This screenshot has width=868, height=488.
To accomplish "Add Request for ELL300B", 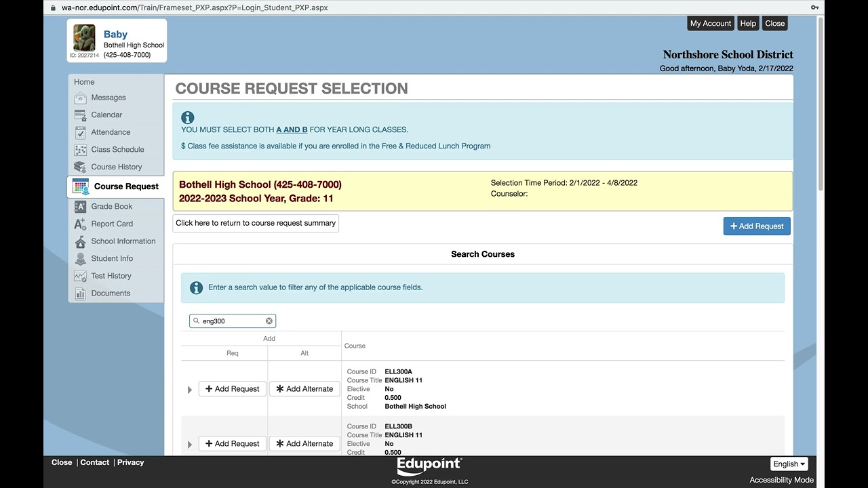I will pyautogui.click(x=233, y=444).
